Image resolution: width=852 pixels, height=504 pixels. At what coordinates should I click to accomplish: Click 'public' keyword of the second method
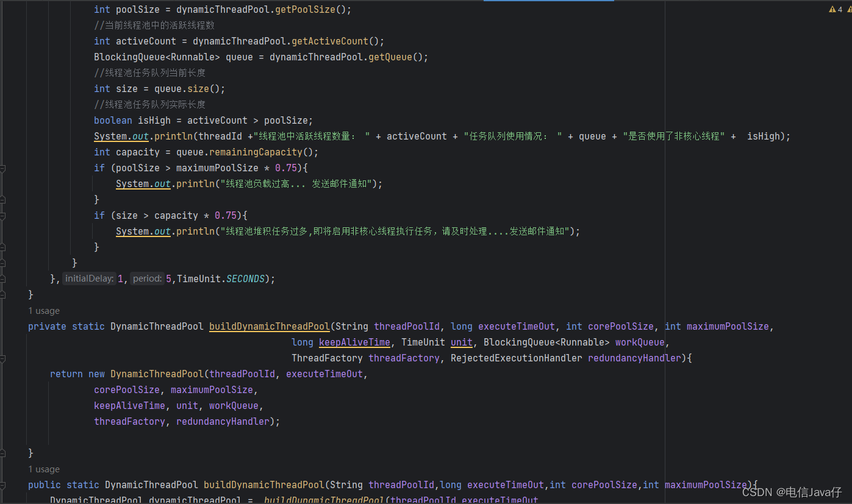[x=45, y=485]
